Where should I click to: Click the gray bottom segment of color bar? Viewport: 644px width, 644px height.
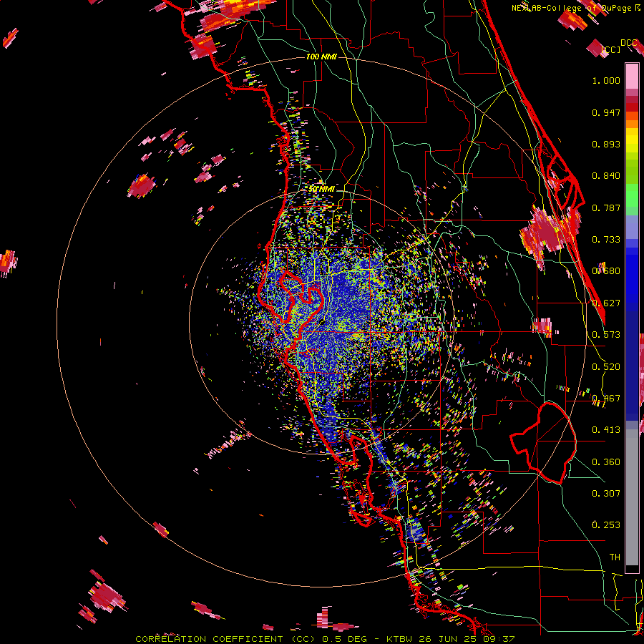[x=632, y=497]
